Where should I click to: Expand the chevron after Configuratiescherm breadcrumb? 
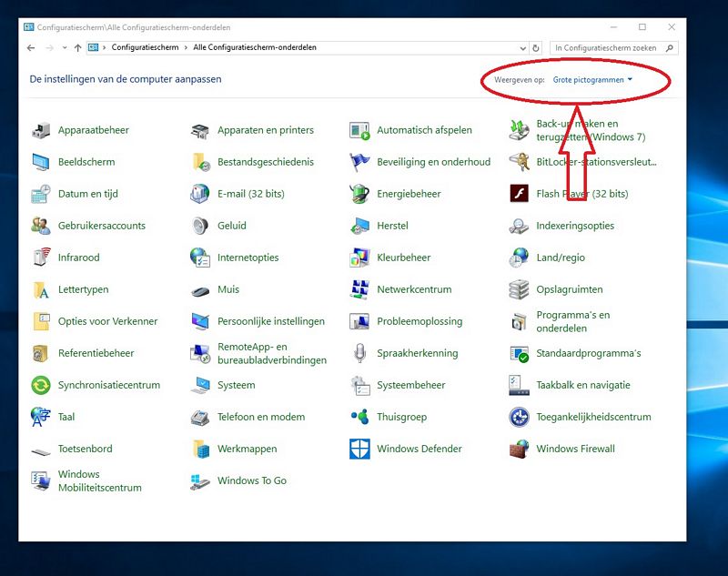pos(186,47)
